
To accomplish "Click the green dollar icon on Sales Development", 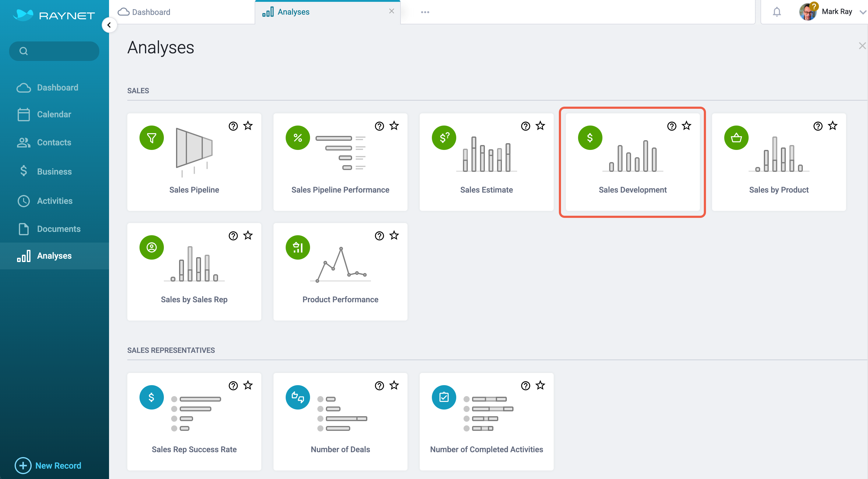I will pos(590,138).
